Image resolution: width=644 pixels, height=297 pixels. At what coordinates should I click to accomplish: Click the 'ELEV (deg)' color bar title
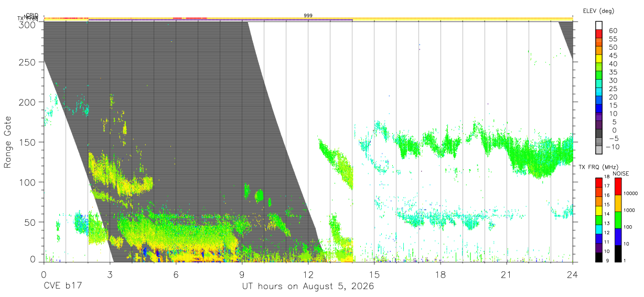point(598,10)
